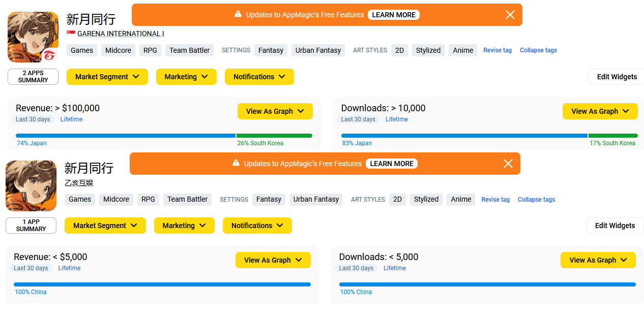Open View As Graph for Downloads > 10,000

(600, 111)
